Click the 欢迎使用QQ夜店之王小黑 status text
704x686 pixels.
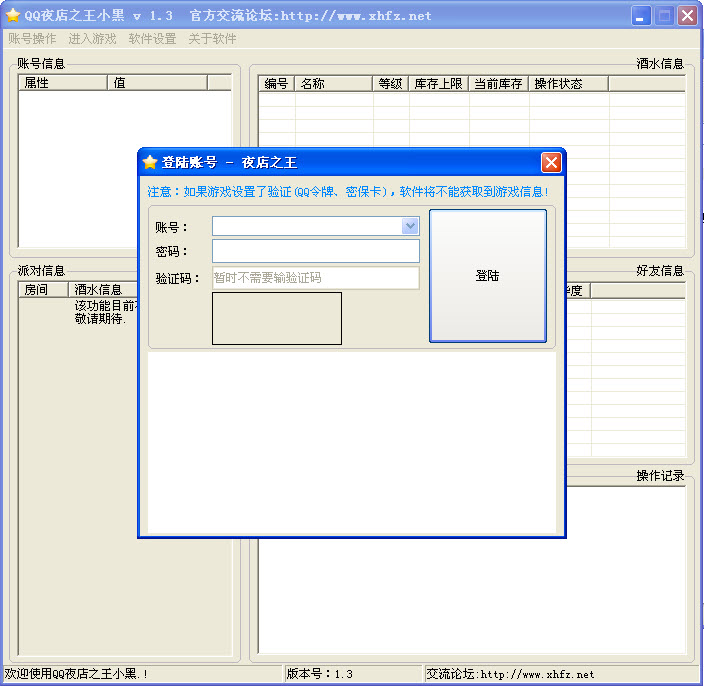(76, 674)
